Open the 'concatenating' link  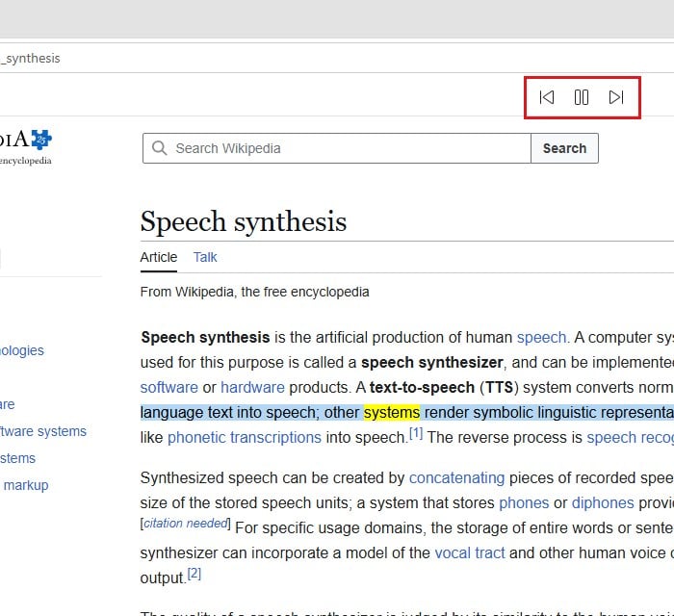(456, 478)
